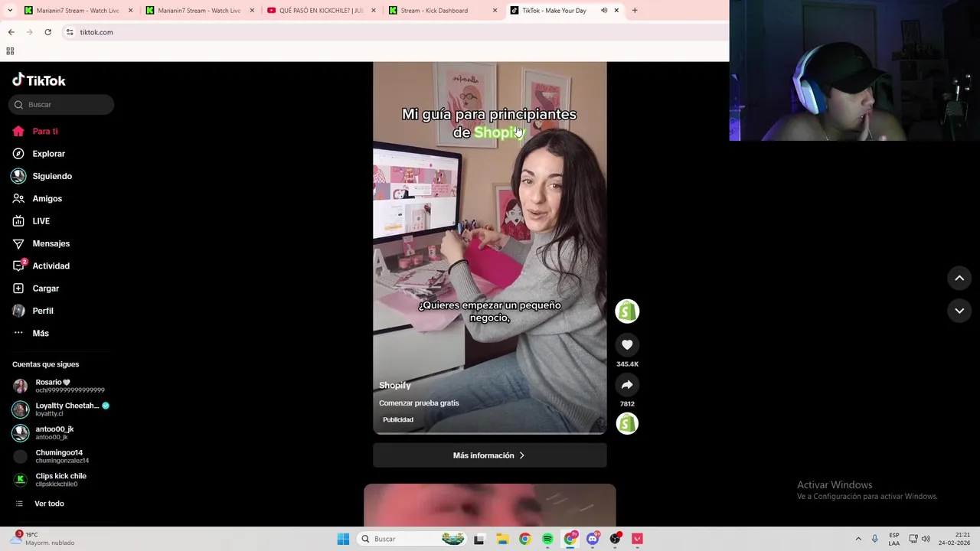Click the Más información button
This screenshot has width=980, height=551.
coord(490,455)
